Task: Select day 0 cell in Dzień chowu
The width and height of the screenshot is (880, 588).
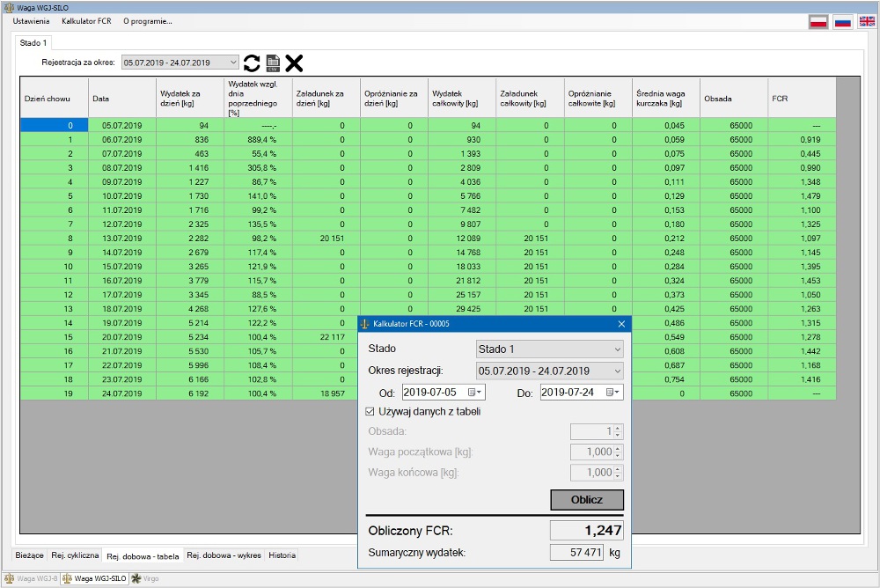Action: pos(55,125)
